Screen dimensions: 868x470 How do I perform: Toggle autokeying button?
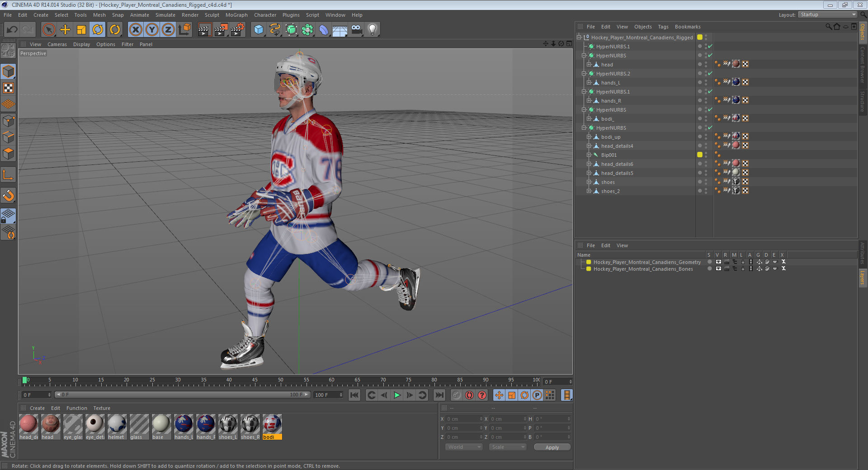click(x=469, y=395)
